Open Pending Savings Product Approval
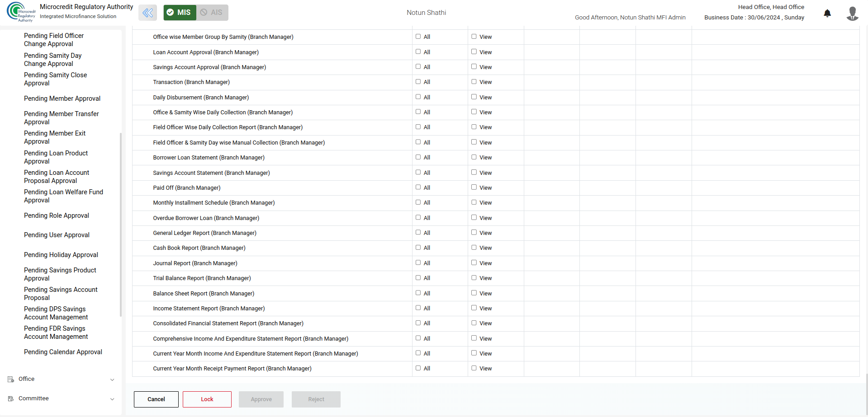 click(60, 274)
